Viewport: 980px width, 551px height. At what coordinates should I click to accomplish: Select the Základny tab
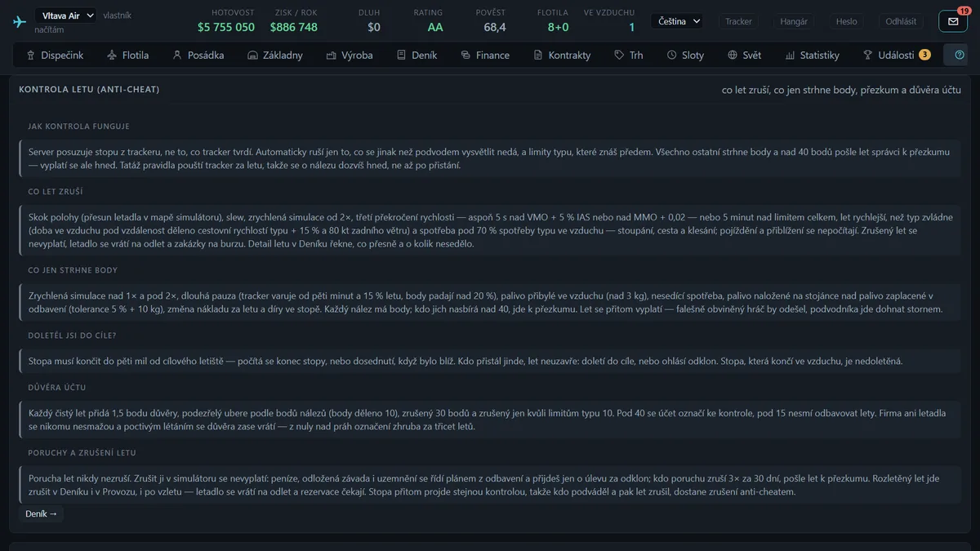(274, 55)
